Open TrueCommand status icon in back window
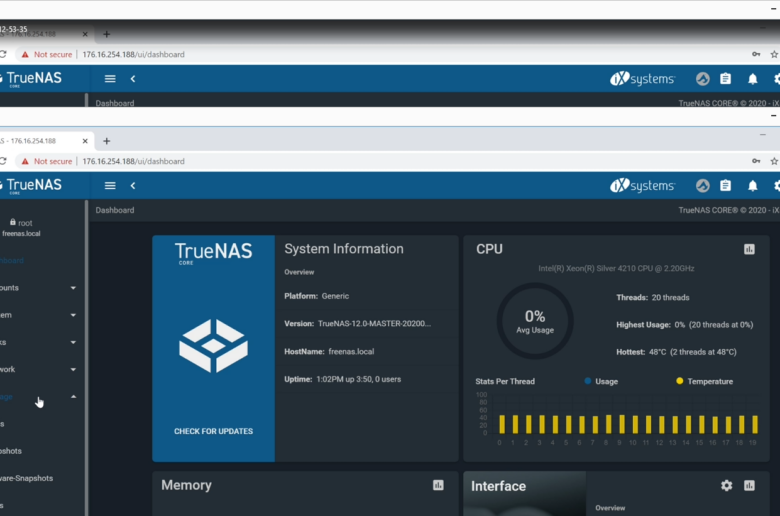Image resolution: width=780 pixels, height=516 pixels. coord(702,79)
